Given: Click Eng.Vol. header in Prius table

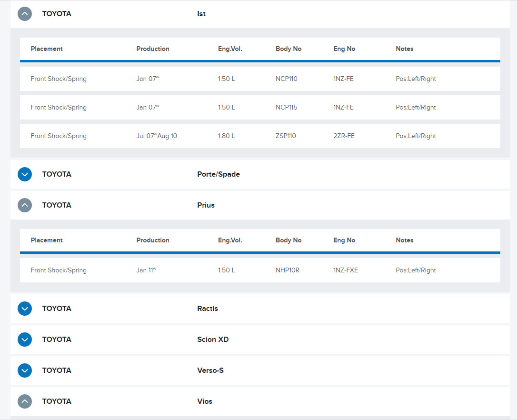Looking at the screenshot, I should tap(230, 240).
